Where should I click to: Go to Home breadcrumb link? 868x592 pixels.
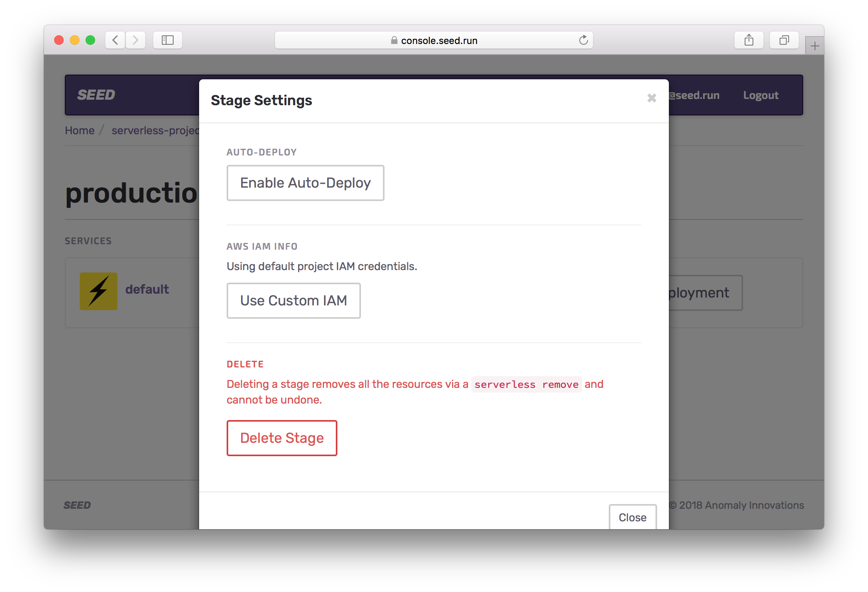pos(80,130)
